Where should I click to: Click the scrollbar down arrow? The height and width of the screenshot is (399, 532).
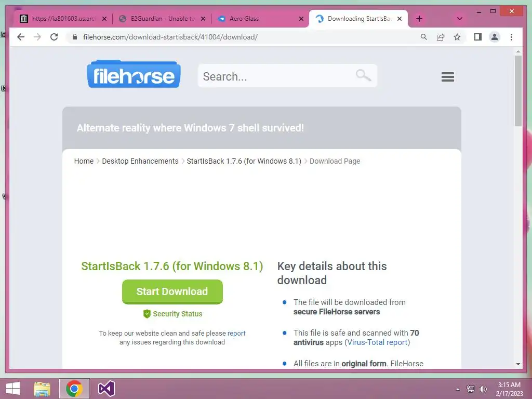[518, 364]
